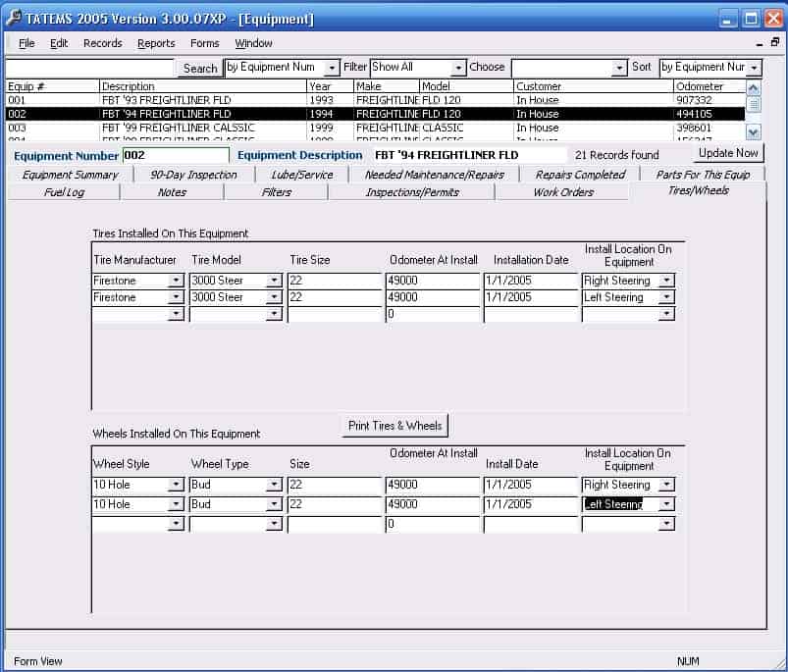Expand first row 3000 Steer Tire Model dropdown

click(274, 281)
